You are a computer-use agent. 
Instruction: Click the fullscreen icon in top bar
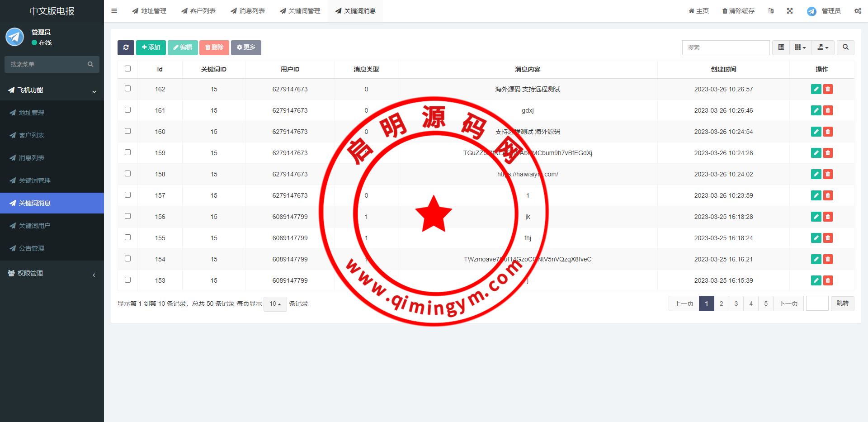(790, 11)
